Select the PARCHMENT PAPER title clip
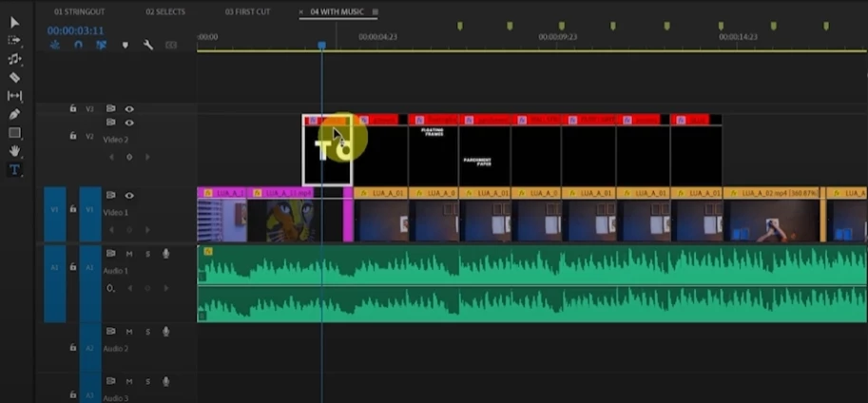868x403 pixels. (x=485, y=150)
